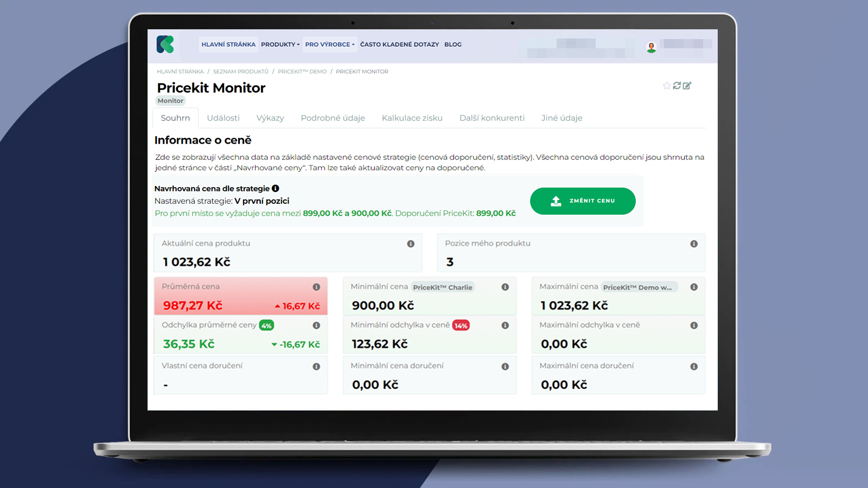
Task: Click info icon in Pozice mého produktu card
Action: [694, 244]
